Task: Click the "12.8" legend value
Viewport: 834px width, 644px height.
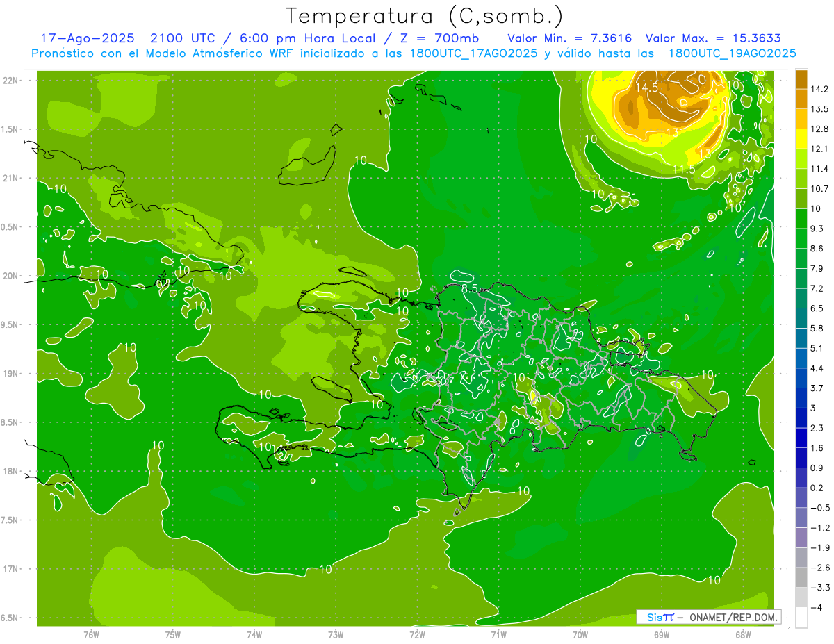Action: 819,129
